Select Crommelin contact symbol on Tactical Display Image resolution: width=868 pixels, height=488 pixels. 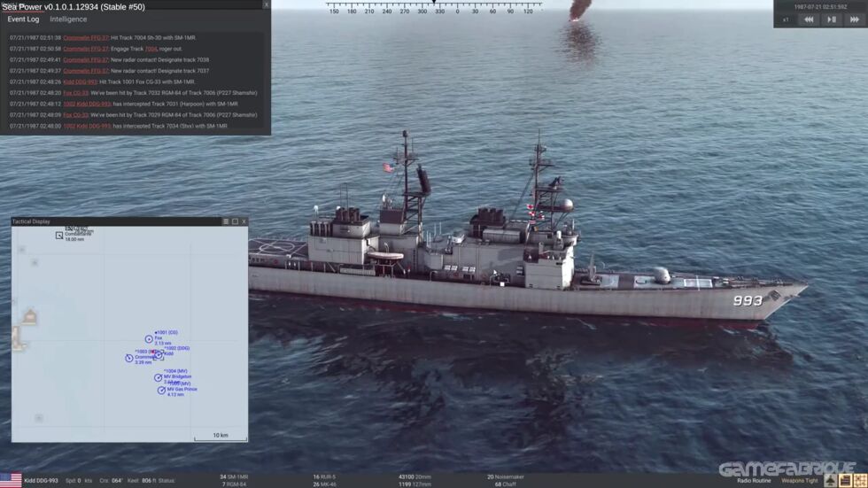(x=129, y=358)
